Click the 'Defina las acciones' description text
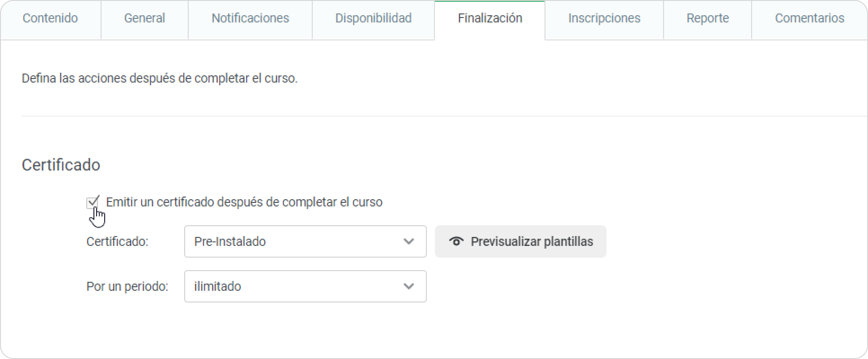 pos(159,79)
